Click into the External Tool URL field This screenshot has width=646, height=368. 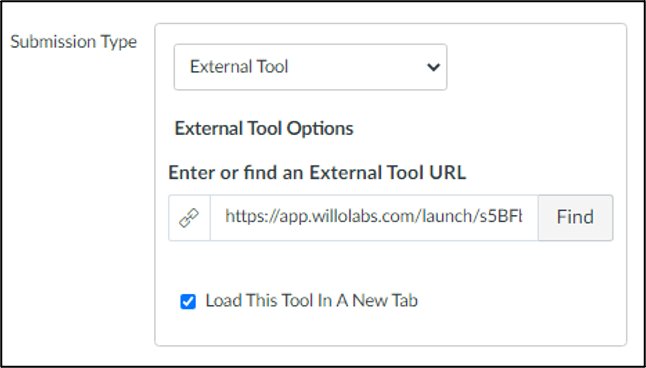374,218
